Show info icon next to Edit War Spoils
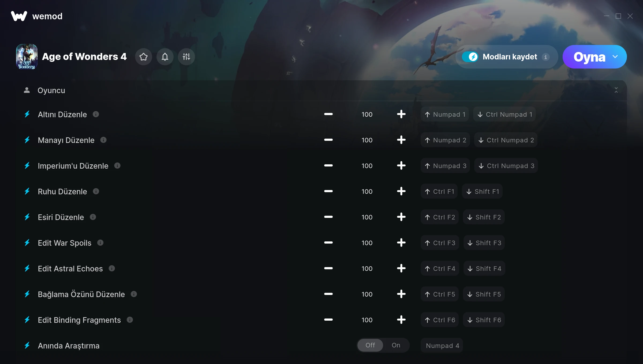 pyautogui.click(x=100, y=243)
